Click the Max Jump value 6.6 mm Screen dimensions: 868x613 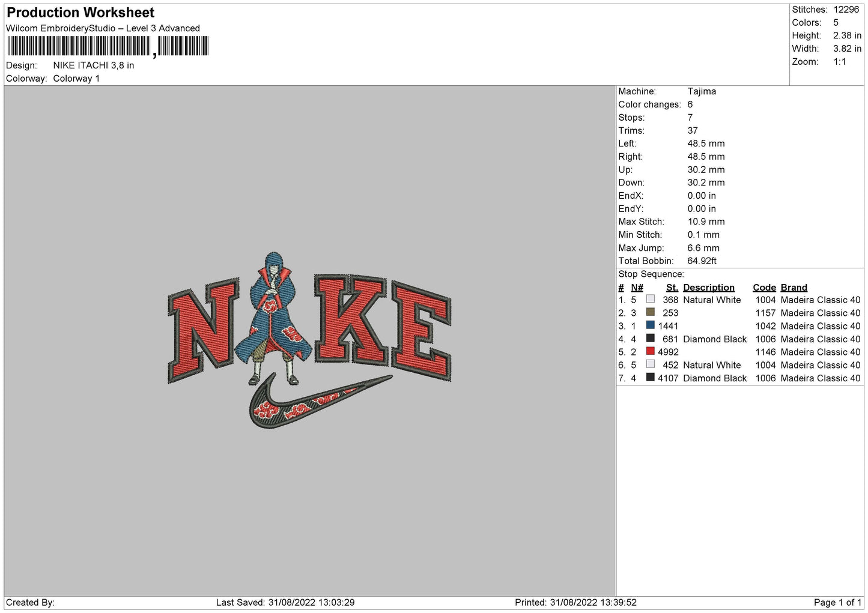703,248
